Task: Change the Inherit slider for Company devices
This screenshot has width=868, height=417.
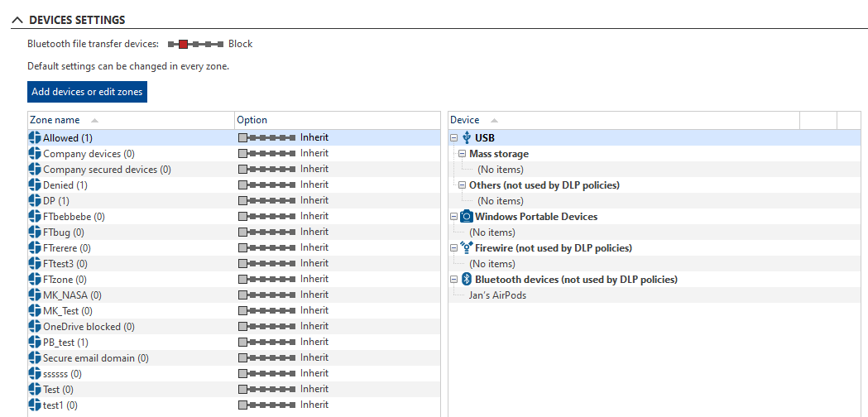Action: tap(266, 153)
